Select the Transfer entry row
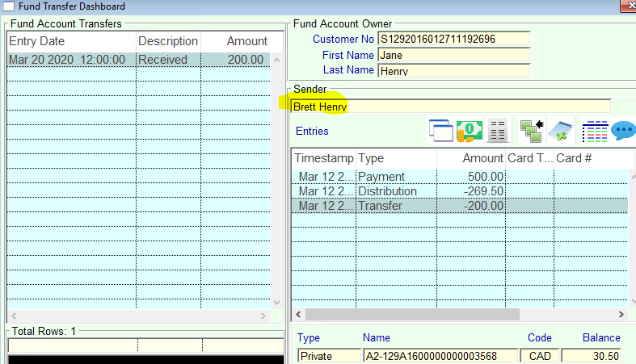636x364 pixels. [x=460, y=206]
